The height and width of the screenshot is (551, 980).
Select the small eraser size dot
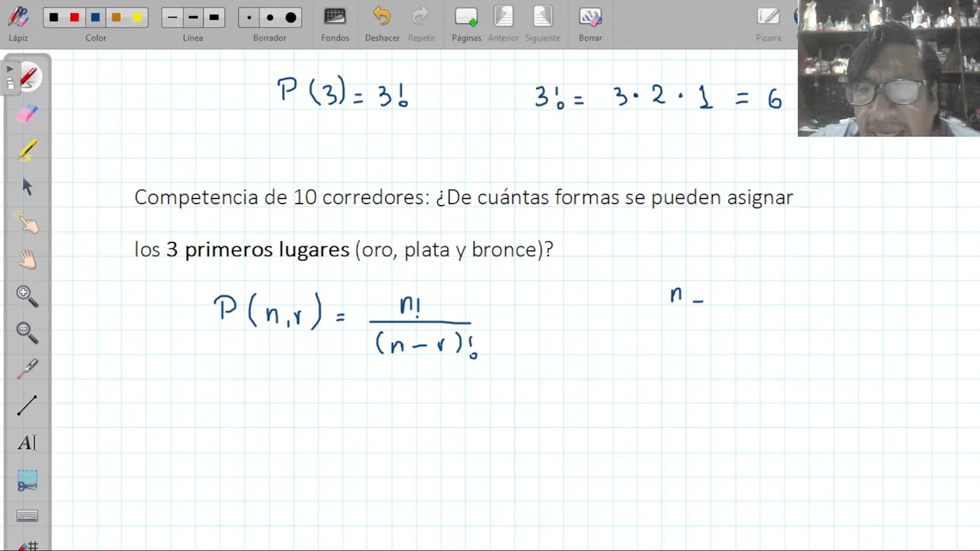(x=250, y=18)
